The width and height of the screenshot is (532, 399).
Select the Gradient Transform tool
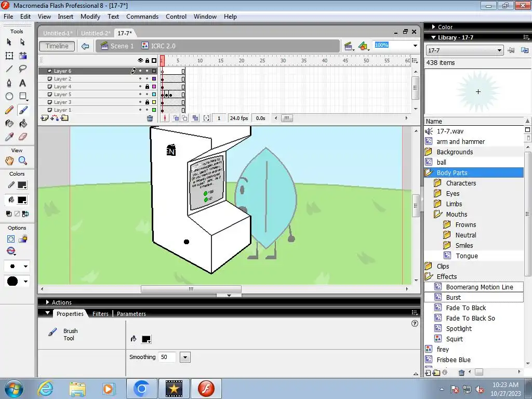point(23,56)
